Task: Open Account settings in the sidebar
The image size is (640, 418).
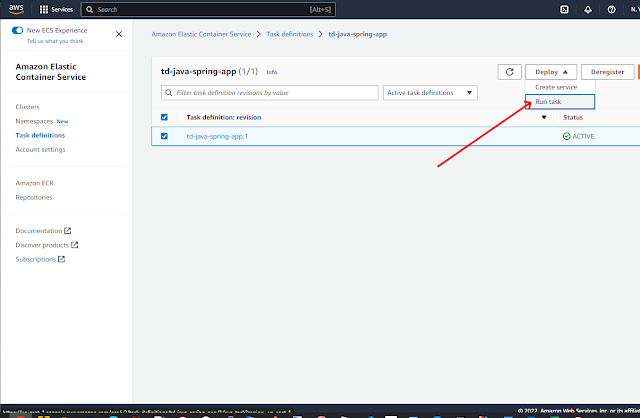Action: tap(40, 149)
